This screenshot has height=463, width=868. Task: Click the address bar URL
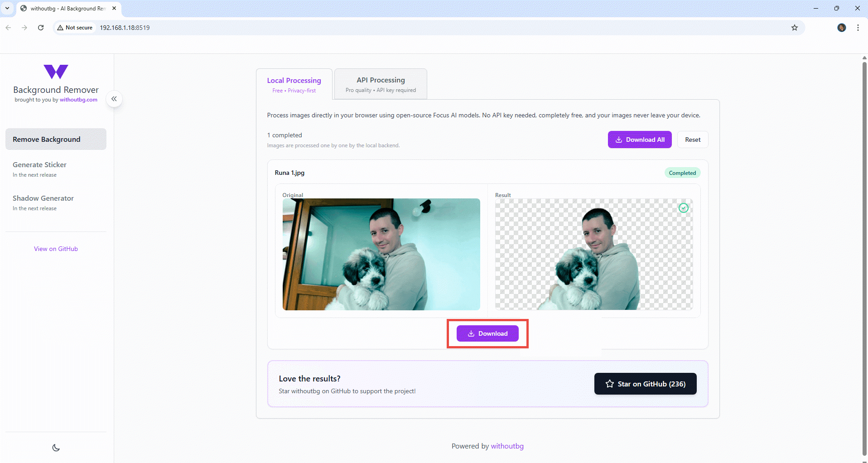click(x=125, y=28)
